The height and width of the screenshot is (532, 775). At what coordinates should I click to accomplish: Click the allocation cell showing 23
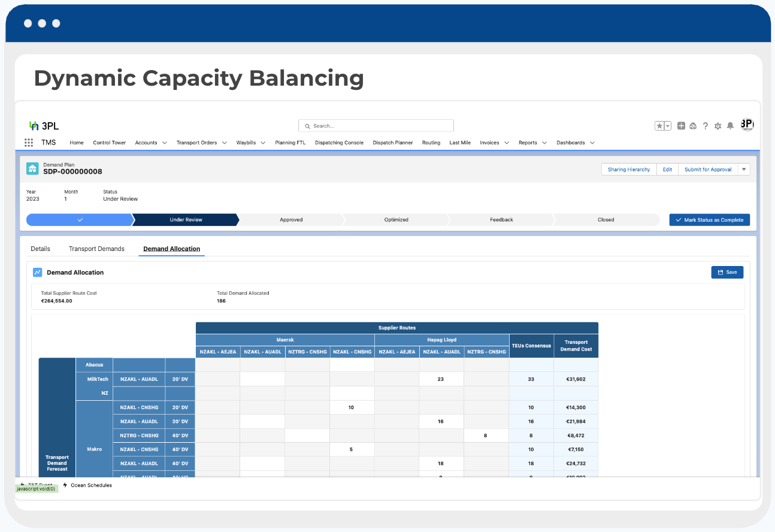point(441,379)
